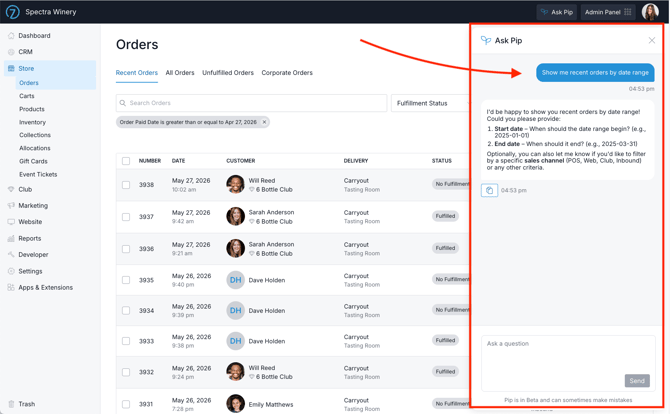
Task: Open Carts in Store submenu
Action: (x=26, y=96)
